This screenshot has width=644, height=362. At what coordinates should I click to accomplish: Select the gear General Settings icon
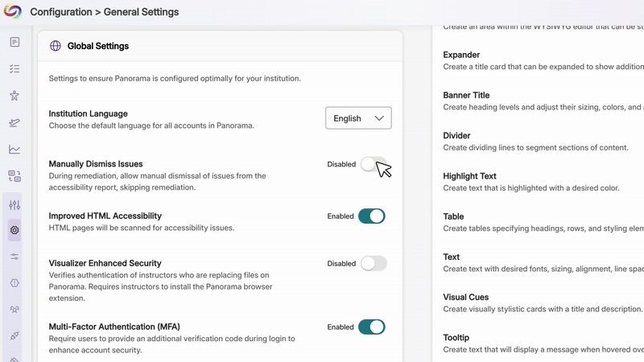(x=14, y=230)
